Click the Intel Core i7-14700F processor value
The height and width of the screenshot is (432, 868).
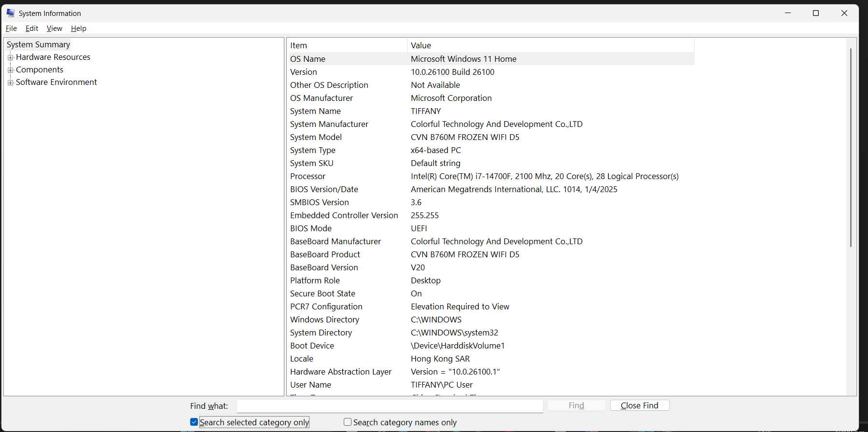(545, 176)
